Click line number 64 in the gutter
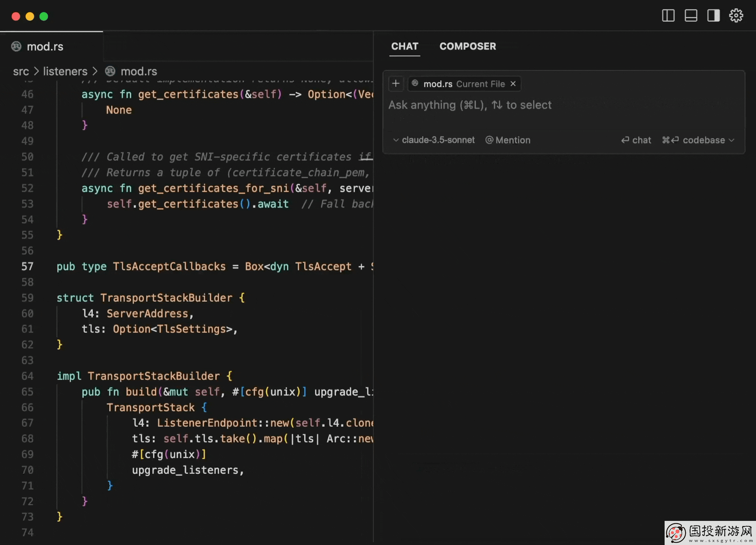756x545 pixels. (x=27, y=376)
